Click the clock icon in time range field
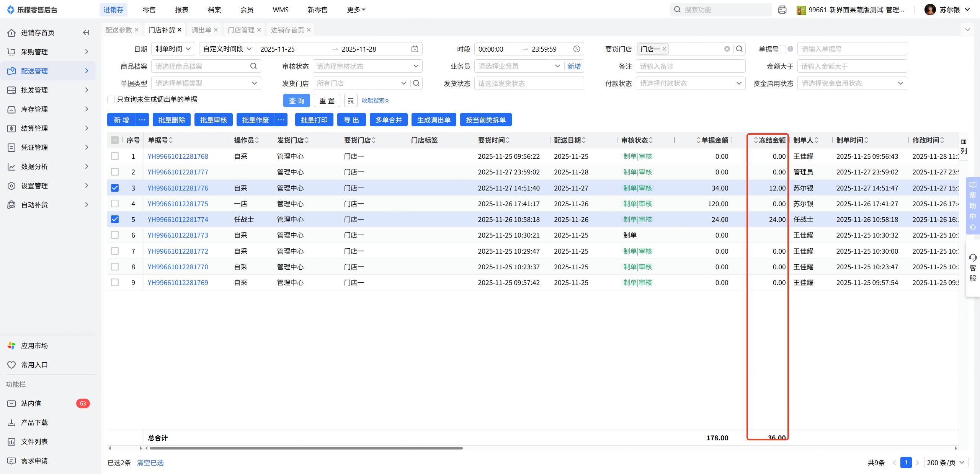This screenshot has width=980, height=474. click(x=577, y=49)
